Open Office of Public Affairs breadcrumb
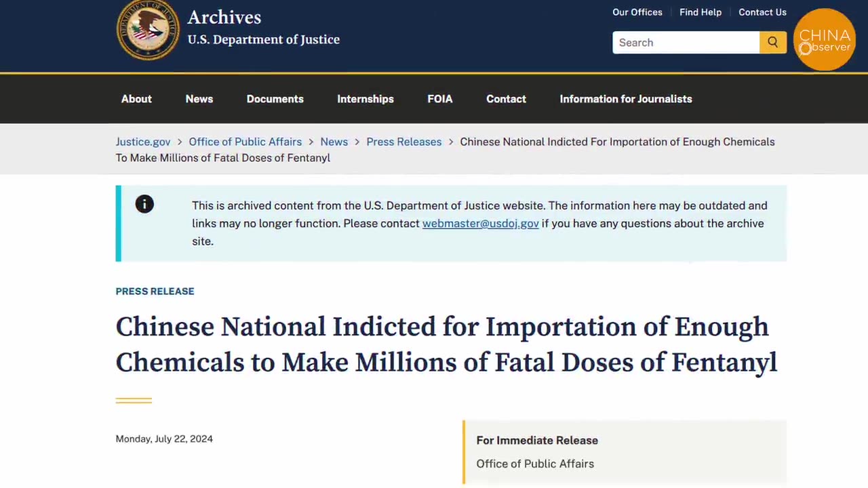The height and width of the screenshot is (488, 868). click(245, 142)
